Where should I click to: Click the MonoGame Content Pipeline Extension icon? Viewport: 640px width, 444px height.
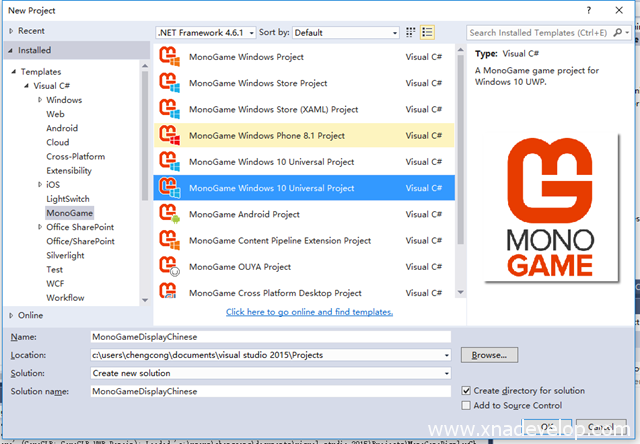(x=169, y=240)
